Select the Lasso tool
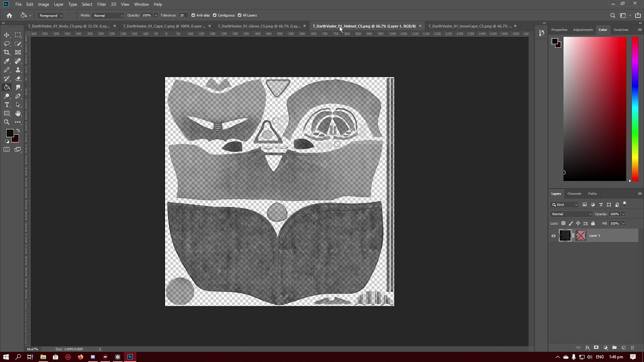 click(x=7, y=44)
